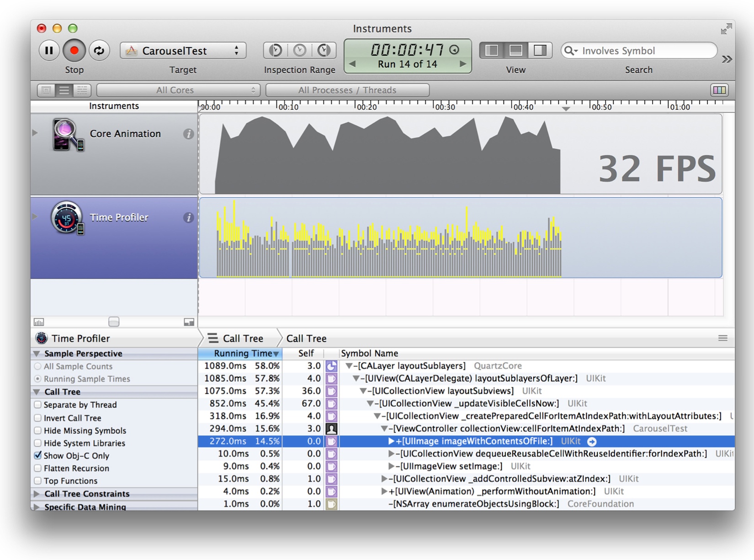The image size is (754, 560).
Task: Click focus arrow beside imageWithContentsOfFile
Action: click(592, 441)
